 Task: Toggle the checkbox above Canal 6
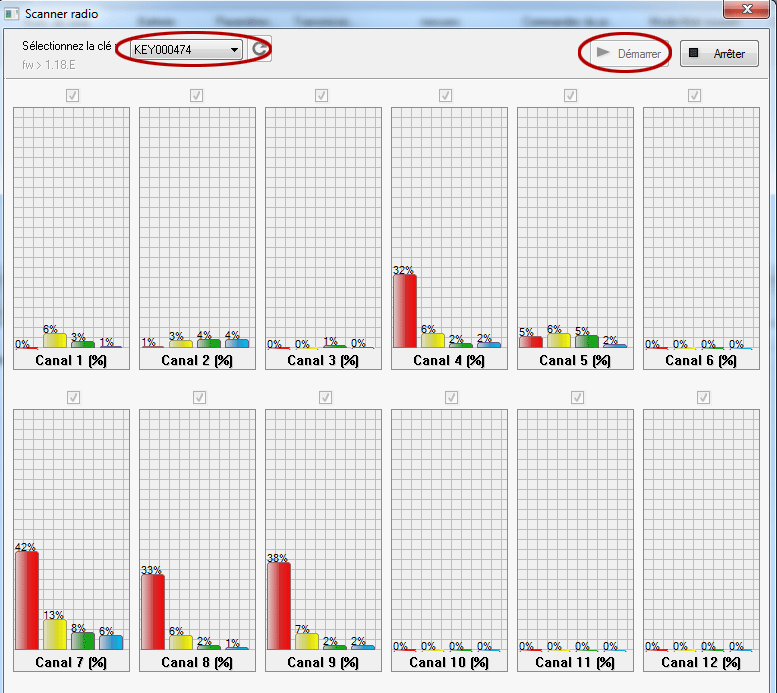(694, 96)
